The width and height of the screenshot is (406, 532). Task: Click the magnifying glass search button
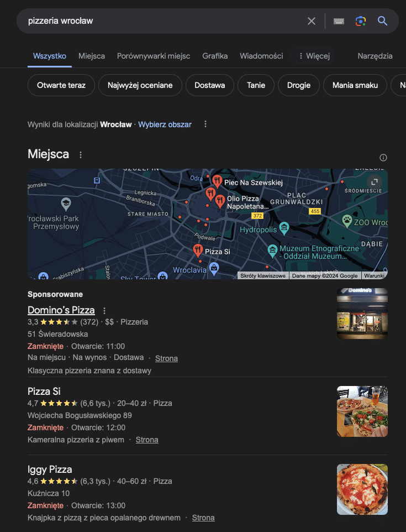(x=382, y=20)
